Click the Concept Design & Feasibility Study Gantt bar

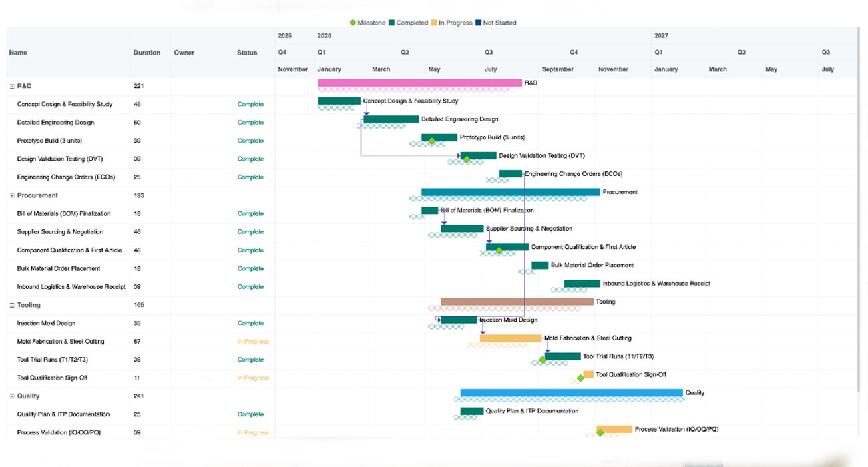[339, 101]
